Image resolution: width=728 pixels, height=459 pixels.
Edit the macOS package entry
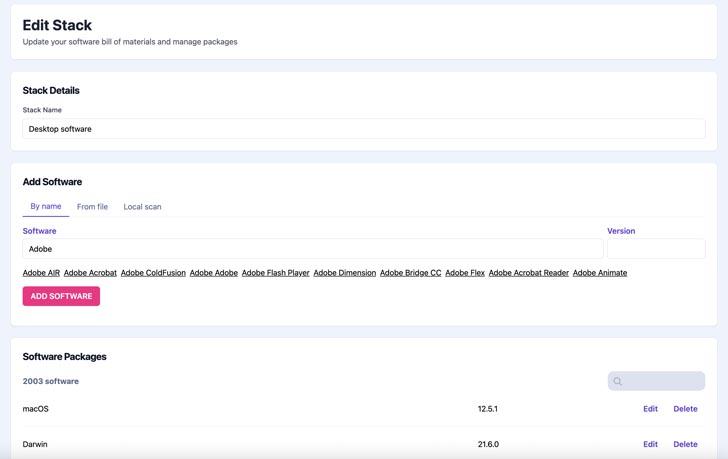[x=650, y=409]
